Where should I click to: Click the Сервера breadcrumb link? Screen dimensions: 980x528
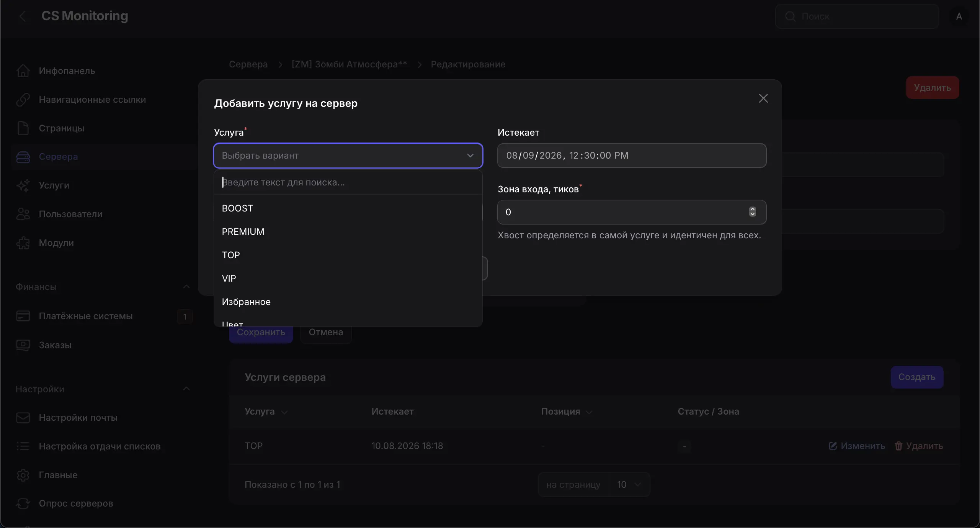(x=248, y=64)
